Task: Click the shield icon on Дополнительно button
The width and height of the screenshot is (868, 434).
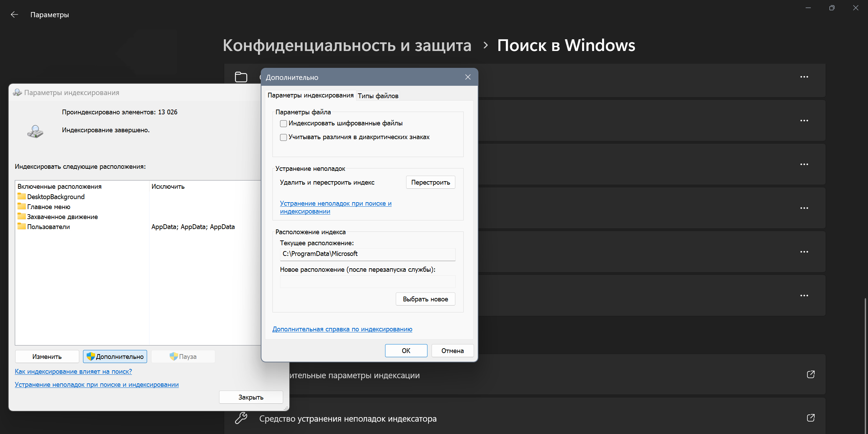Action: click(91, 356)
